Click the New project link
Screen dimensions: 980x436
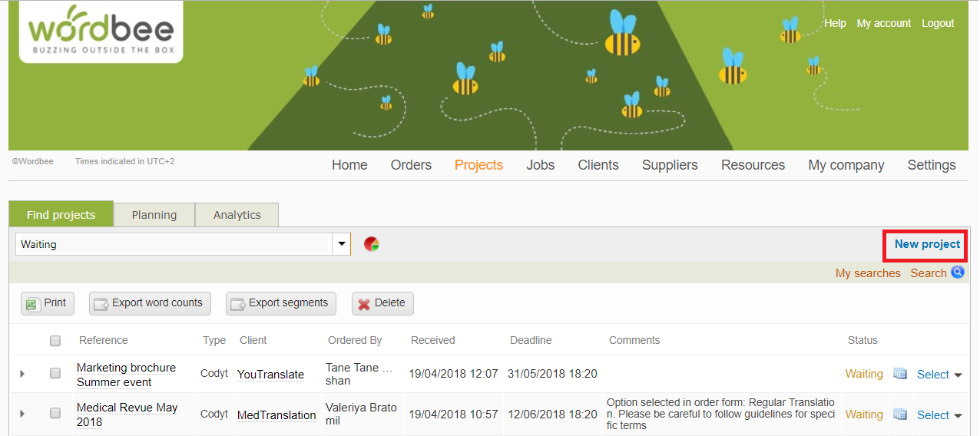coord(927,244)
